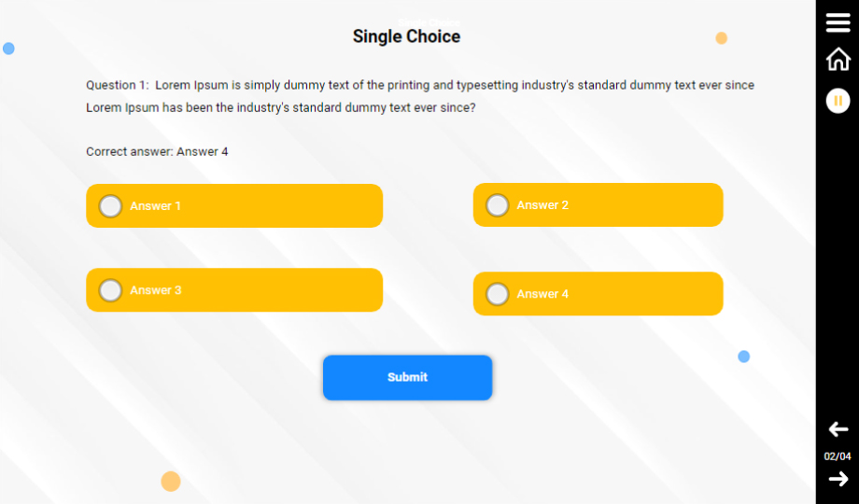Pause the presentation playback
This screenshot has width=859, height=504.
click(838, 101)
